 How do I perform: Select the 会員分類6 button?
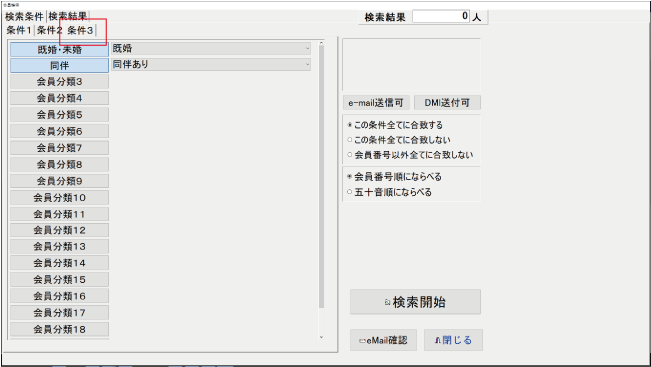click(x=59, y=131)
